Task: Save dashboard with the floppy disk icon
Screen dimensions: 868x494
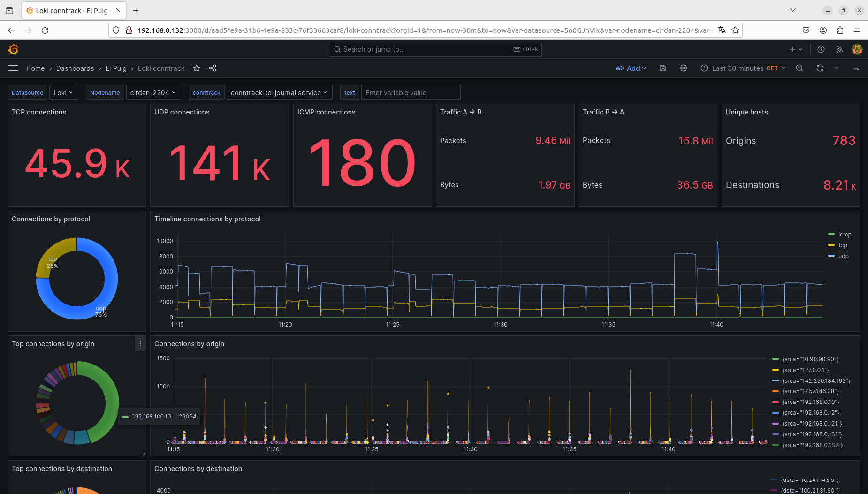Action: (x=662, y=68)
